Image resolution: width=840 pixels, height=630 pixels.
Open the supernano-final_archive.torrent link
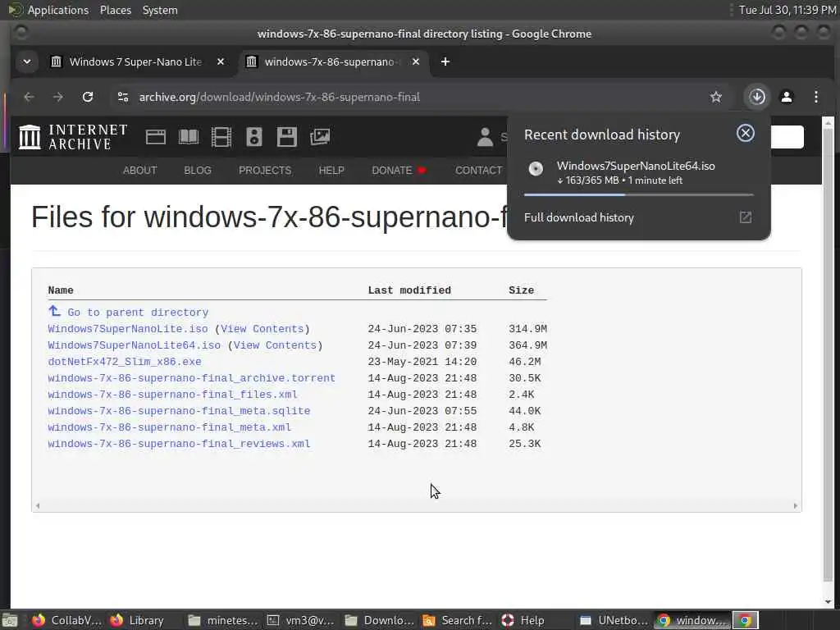(x=191, y=378)
